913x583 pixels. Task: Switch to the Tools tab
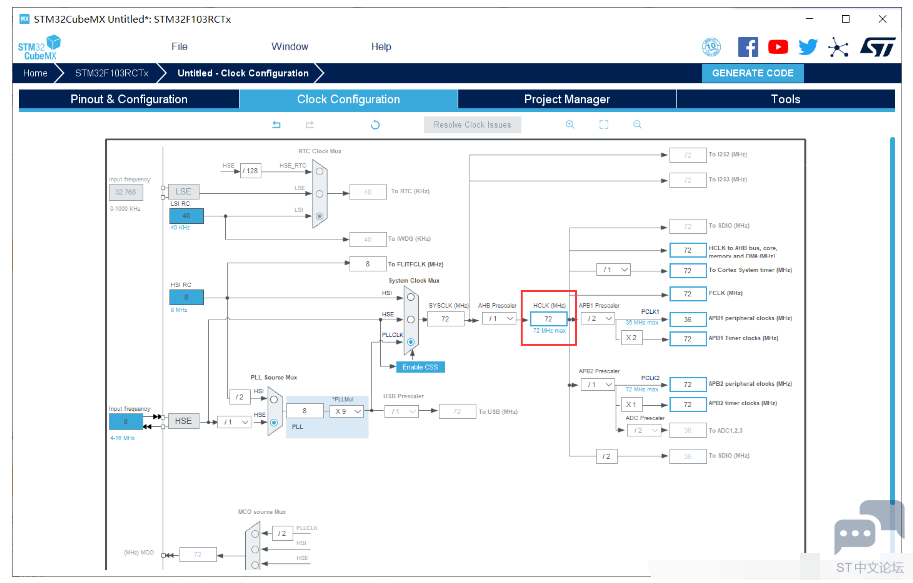pos(785,99)
